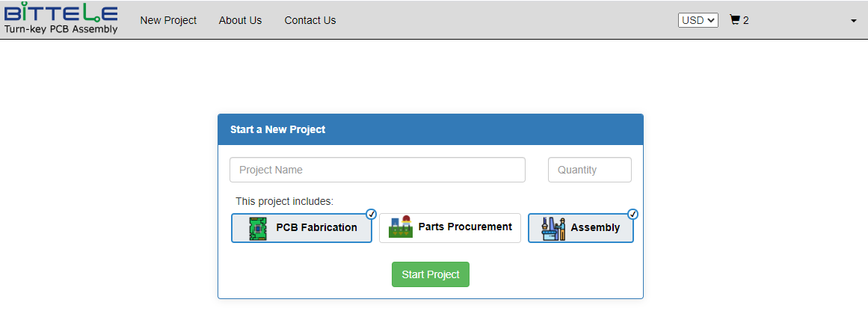Go to the About Us page

(x=240, y=20)
